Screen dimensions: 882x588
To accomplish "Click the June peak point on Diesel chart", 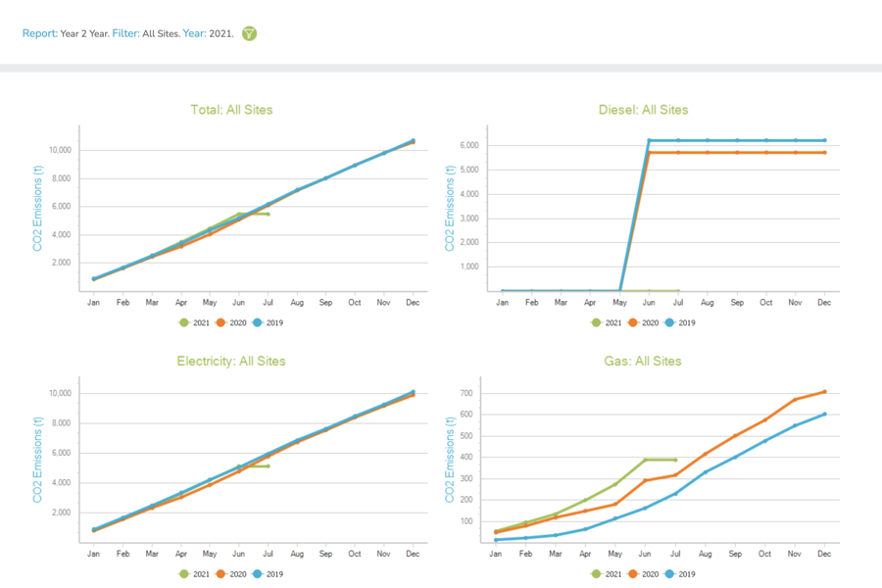I will tap(648, 139).
